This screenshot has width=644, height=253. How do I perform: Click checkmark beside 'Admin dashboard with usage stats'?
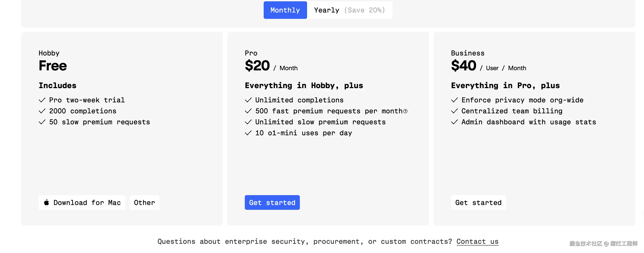pyautogui.click(x=454, y=122)
